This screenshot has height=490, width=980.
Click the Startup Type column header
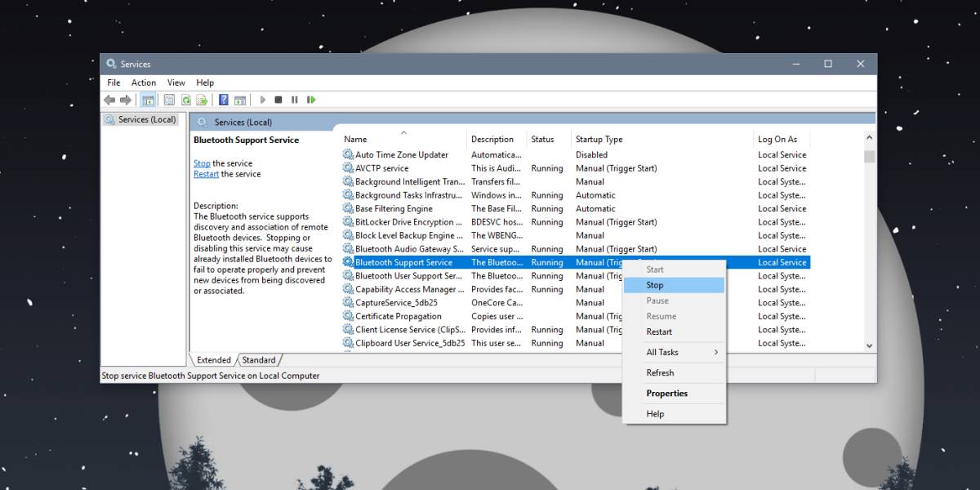(599, 139)
